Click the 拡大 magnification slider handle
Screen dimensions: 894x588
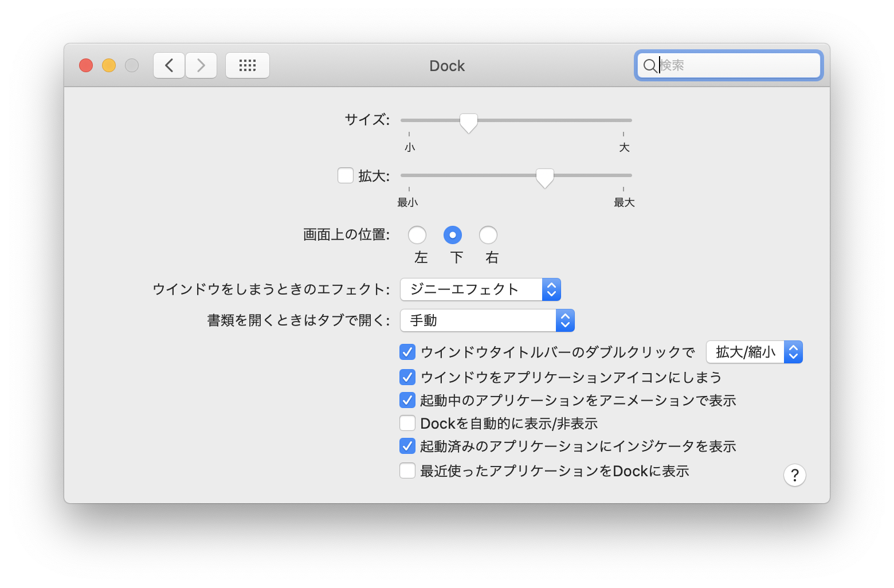(x=545, y=177)
